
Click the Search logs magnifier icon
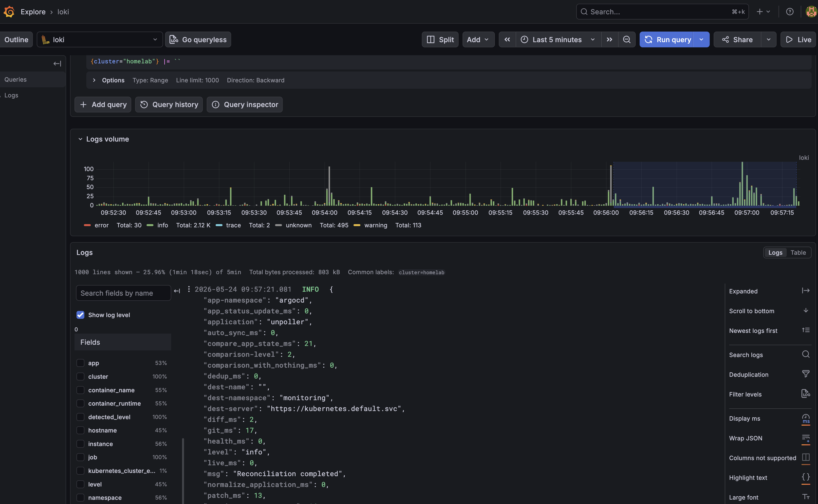click(806, 354)
